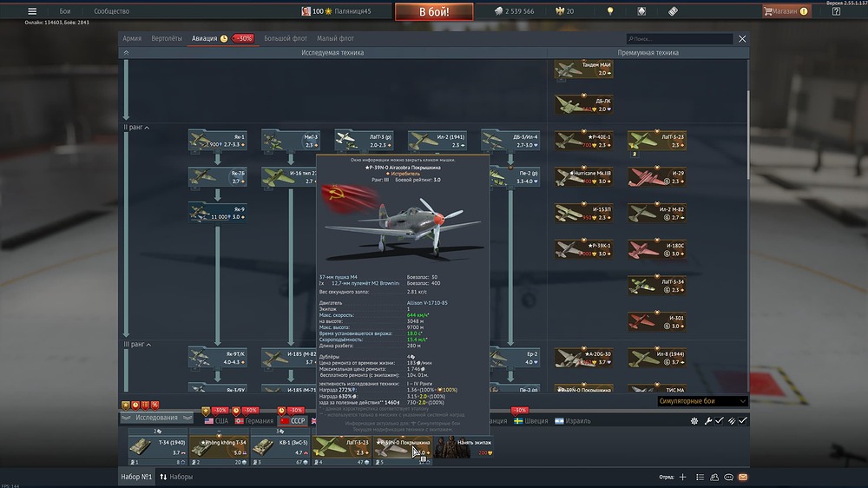Select crew slot Т-34 (1940)

[x=157, y=447]
